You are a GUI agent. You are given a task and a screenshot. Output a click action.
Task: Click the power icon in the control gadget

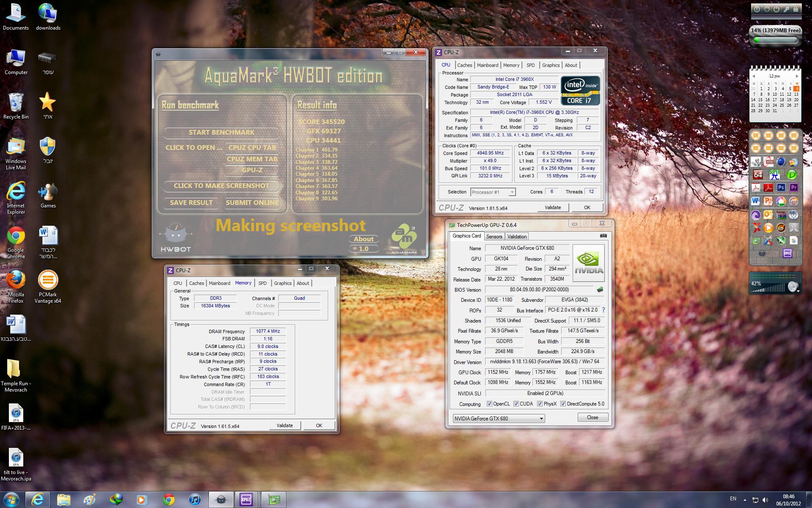point(776,9)
